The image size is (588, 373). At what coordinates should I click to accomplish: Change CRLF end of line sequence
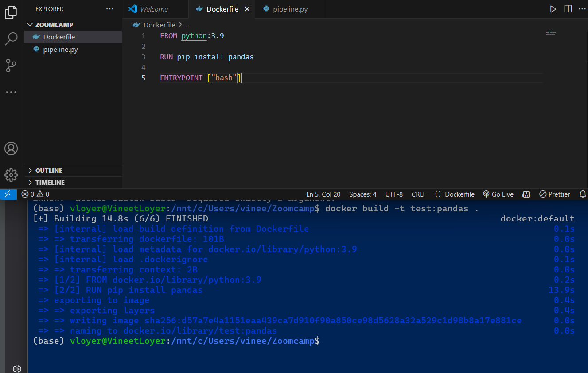coord(418,194)
